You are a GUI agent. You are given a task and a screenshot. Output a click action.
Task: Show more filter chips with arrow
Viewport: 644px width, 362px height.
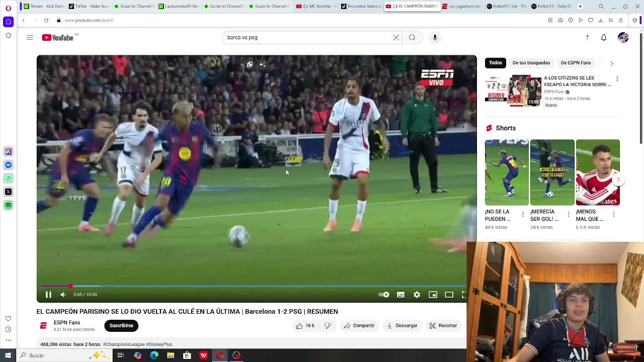[611, 63]
